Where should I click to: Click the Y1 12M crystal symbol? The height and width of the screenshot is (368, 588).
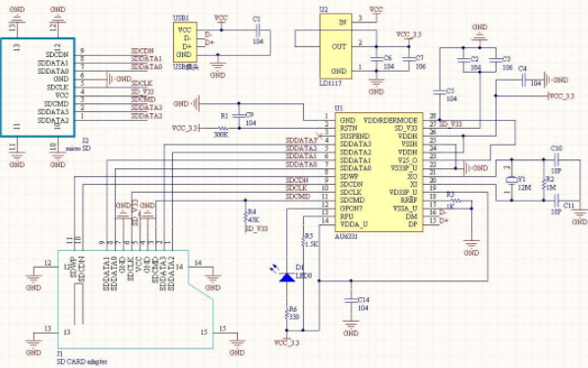point(511,180)
